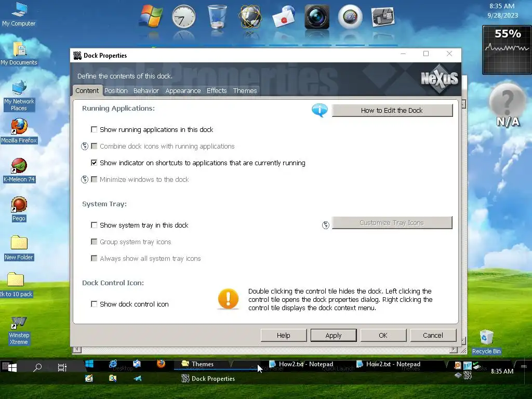Launch Mozilla Firefox desktop shortcut
The image size is (532, 399).
(x=19, y=131)
